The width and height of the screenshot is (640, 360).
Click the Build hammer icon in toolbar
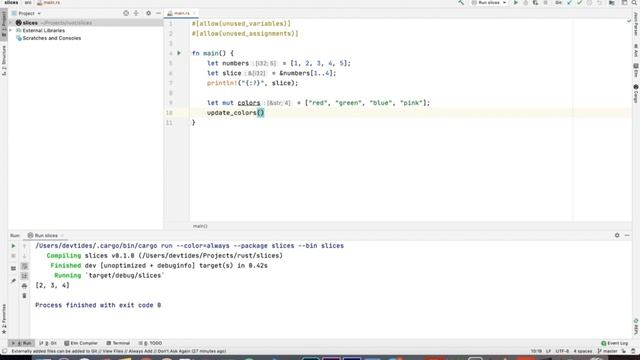[461, 2]
